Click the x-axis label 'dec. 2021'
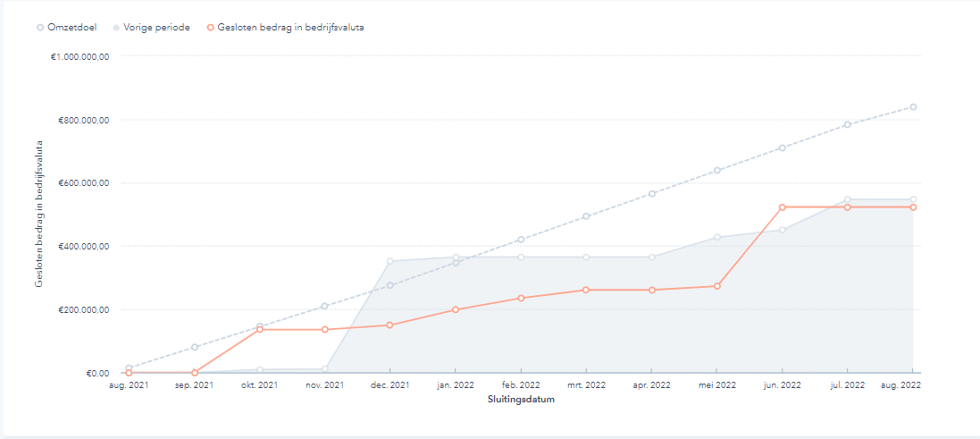Viewport: 980px width, 439px height. tap(390, 385)
